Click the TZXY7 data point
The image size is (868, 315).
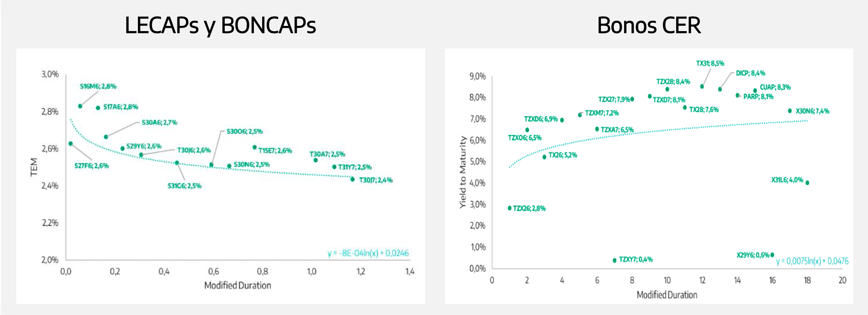pos(615,260)
